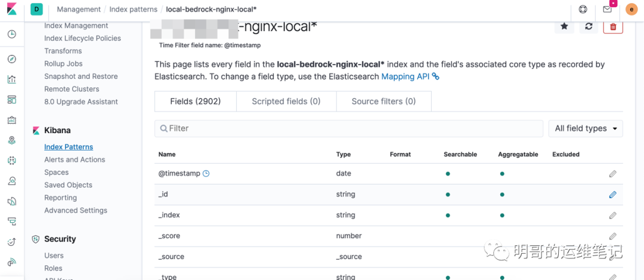This screenshot has height=280, width=644.
Task: Open Maps icon in sidebar
Action: (12, 140)
